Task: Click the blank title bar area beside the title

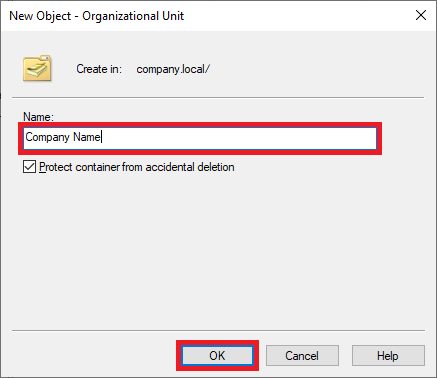Action: pos(297,16)
